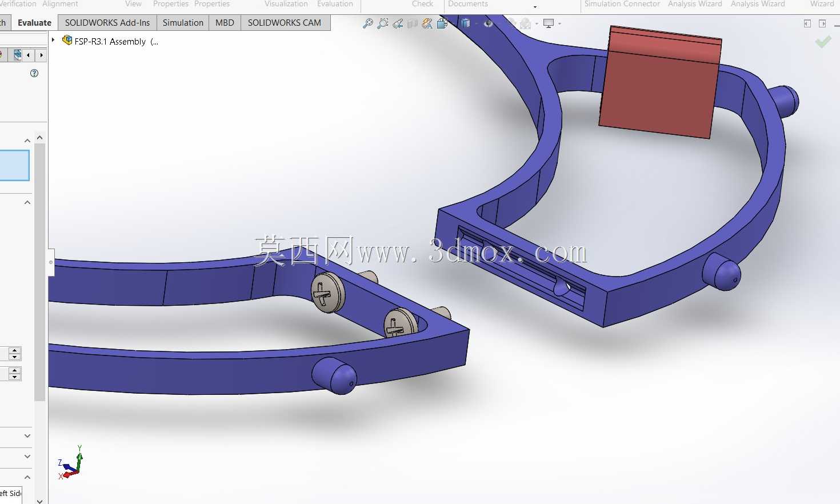Click the panel scrollbar up arrow
Screen dimensions: 840x504
(39, 138)
